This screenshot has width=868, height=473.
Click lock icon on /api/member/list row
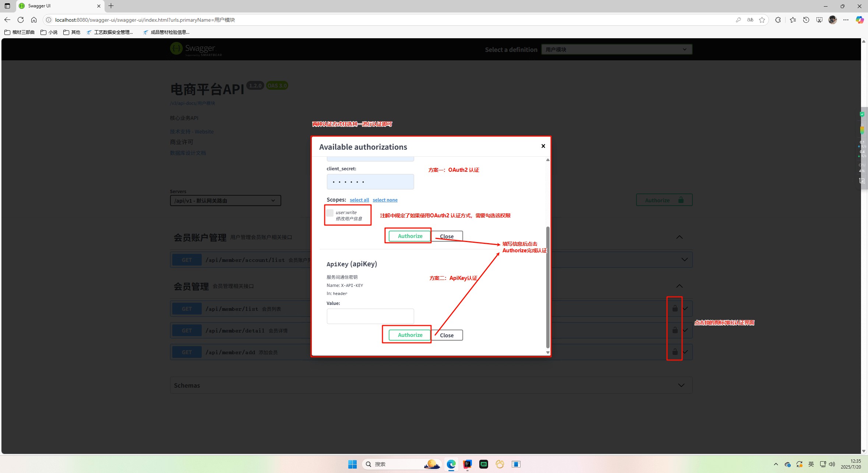[x=675, y=308]
